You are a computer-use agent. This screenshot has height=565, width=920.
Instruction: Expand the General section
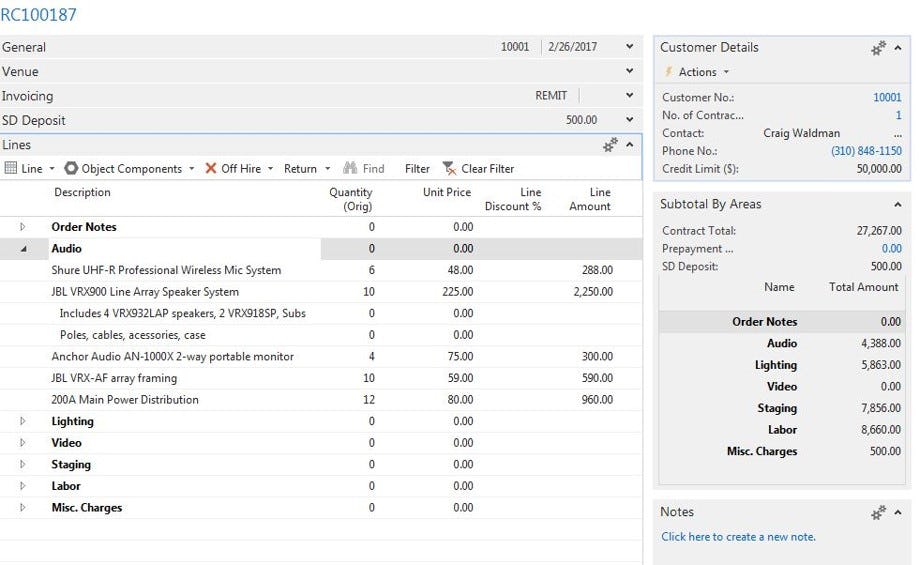(x=630, y=46)
